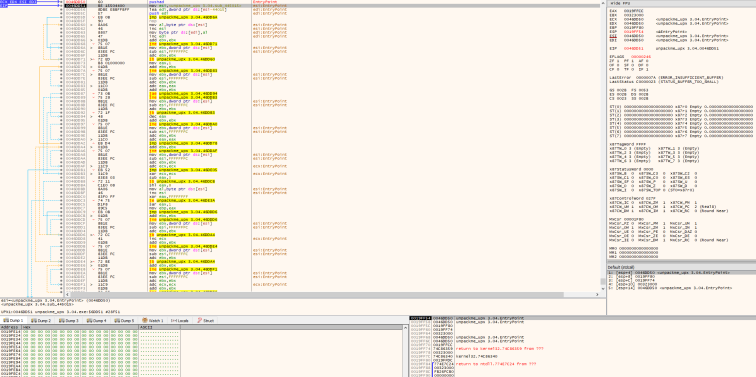Select the GS segment register
Image resolution: width=756 pixels, height=377 pixels.
[x=616, y=90]
